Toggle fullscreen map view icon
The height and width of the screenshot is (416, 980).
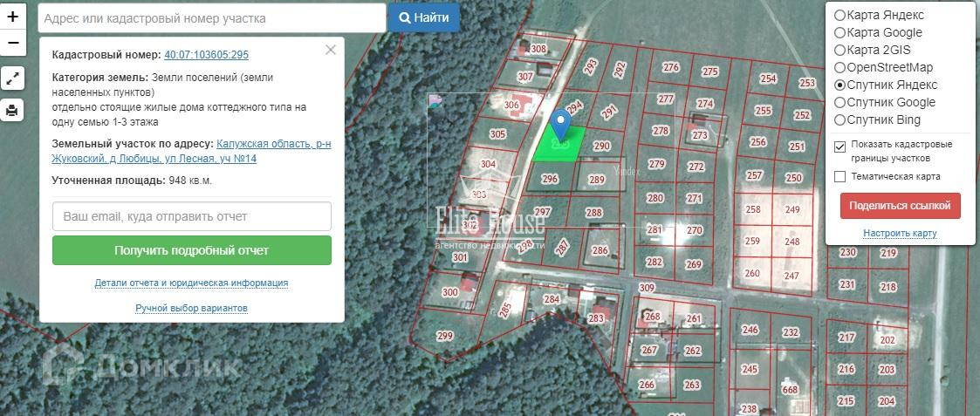(13, 78)
